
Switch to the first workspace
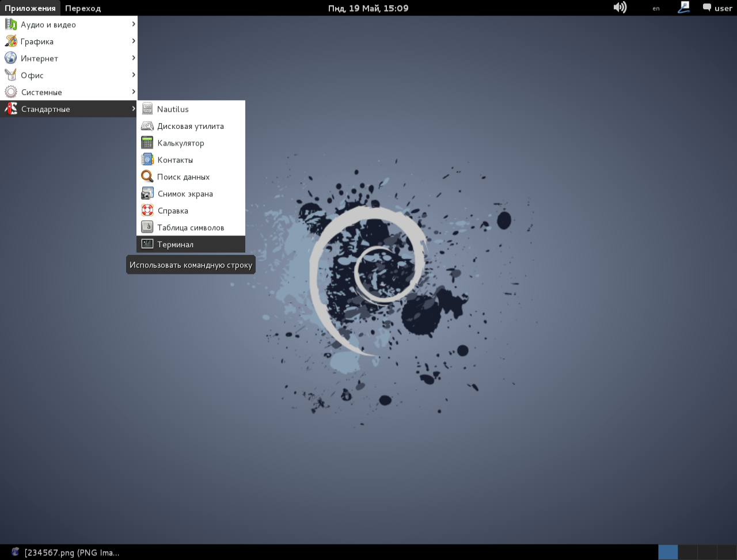pos(668,553)
